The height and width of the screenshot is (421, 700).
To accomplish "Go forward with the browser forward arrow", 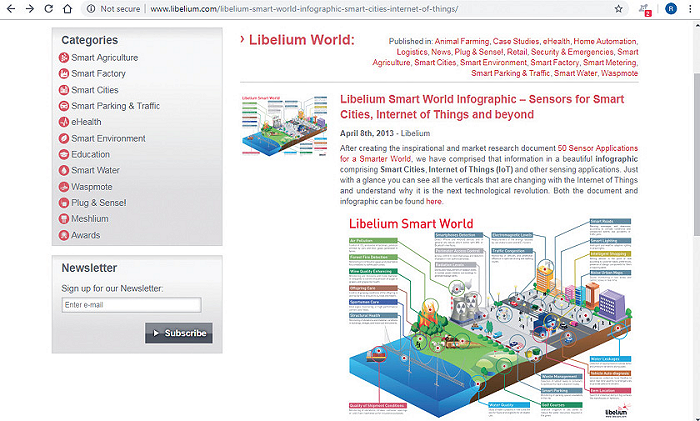I will click(x=29, y=9).
